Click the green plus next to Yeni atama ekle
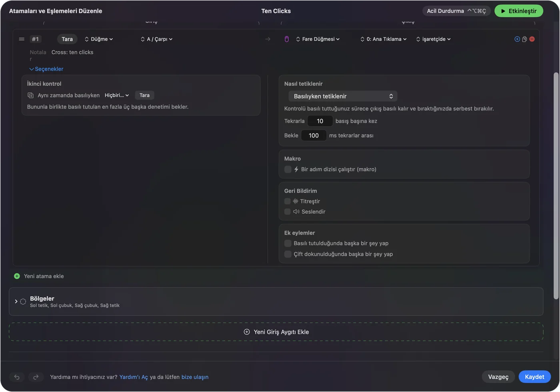The height and width of the screenshot is (392, 560). [17, 276]
